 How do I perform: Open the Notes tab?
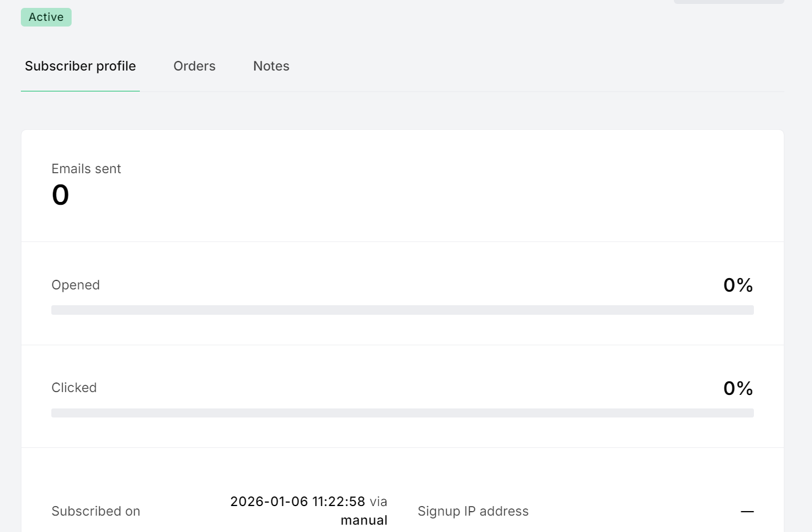(271, 66)
